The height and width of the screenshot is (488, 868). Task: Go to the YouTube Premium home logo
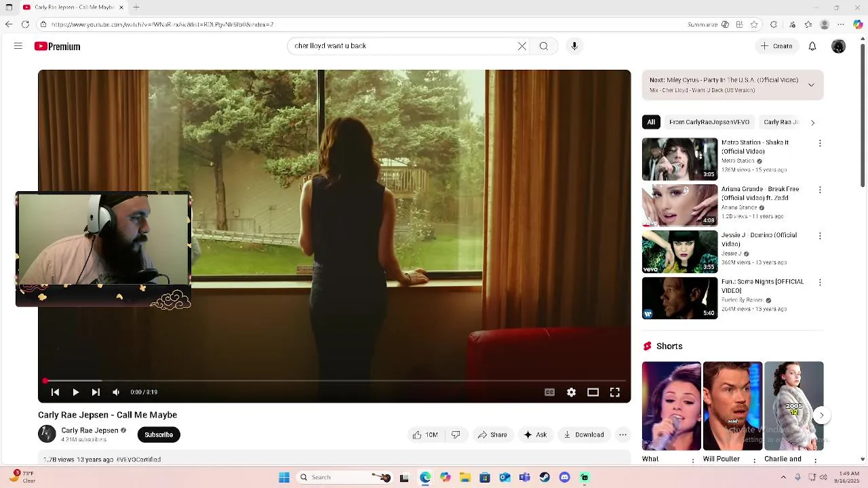point(58,46)
